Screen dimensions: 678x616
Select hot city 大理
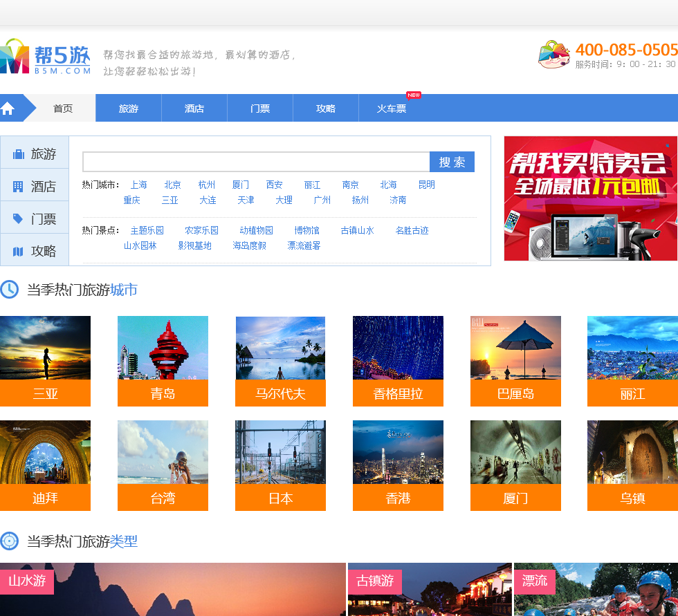pyautogui.click(x=284, y=200)
